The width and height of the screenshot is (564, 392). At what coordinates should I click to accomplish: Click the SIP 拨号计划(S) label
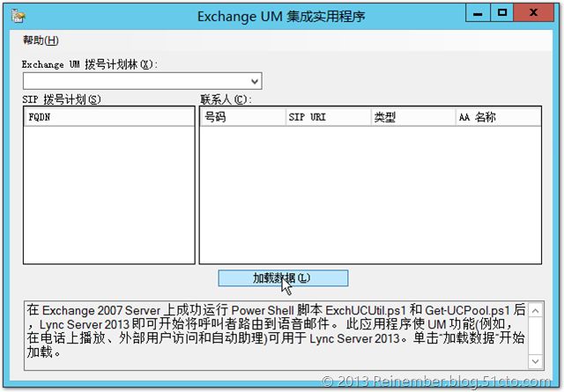(x=62, y=100)
